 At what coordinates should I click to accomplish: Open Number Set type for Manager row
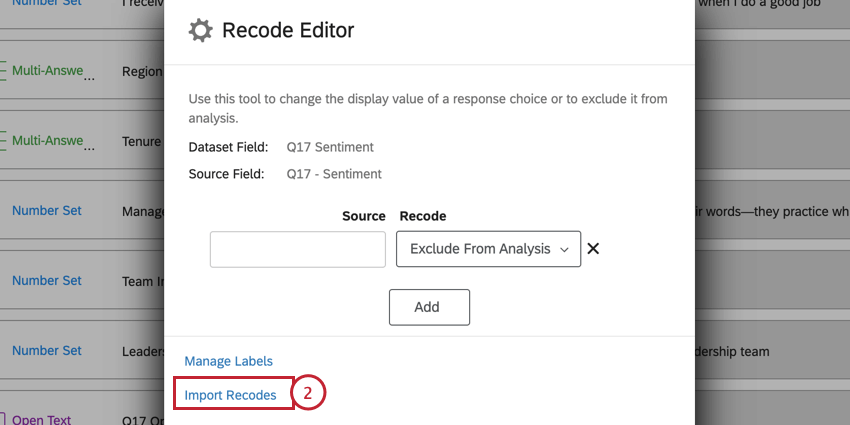tap(47, 211)
